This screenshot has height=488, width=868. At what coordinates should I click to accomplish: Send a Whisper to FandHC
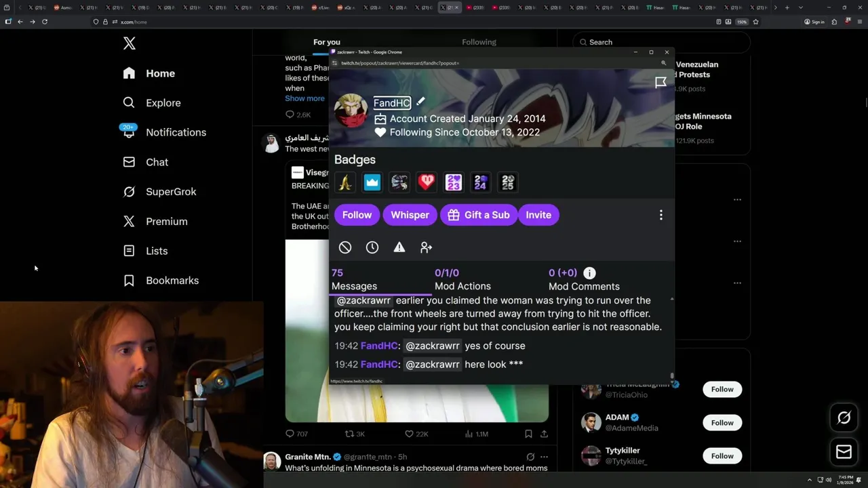410,215
